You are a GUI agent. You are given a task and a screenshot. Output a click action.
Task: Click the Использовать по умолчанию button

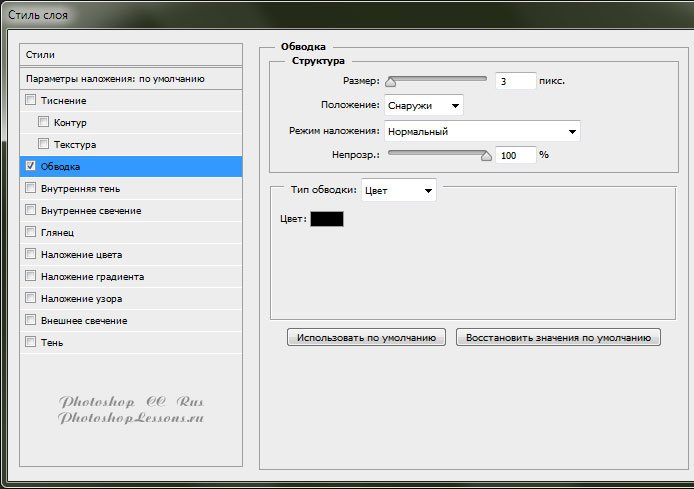(x=366, y=338)
